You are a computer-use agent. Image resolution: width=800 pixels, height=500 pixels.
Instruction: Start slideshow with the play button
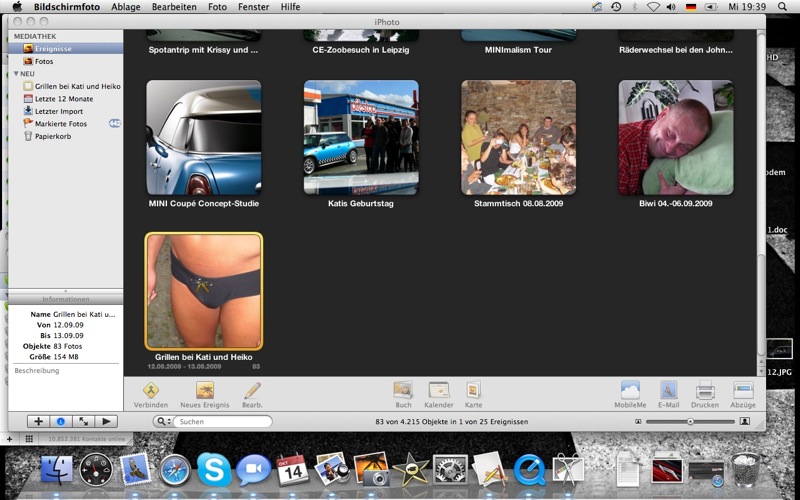pyautogui.click(x=106, y=422)
